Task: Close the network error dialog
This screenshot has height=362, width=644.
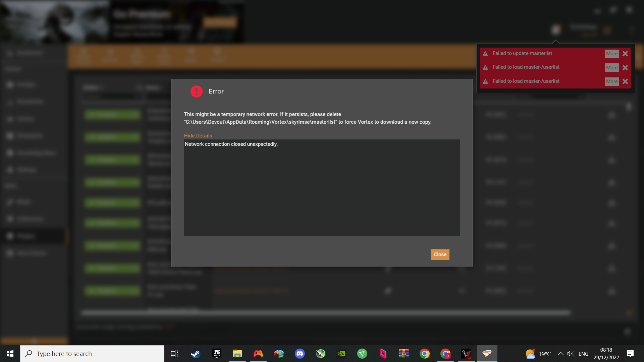Action: 440,254
